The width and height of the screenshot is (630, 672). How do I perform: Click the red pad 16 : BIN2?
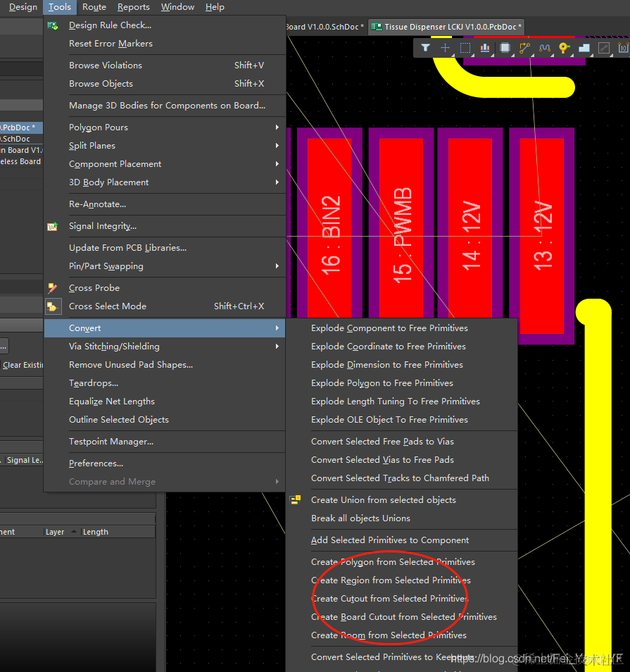(329, 228)
